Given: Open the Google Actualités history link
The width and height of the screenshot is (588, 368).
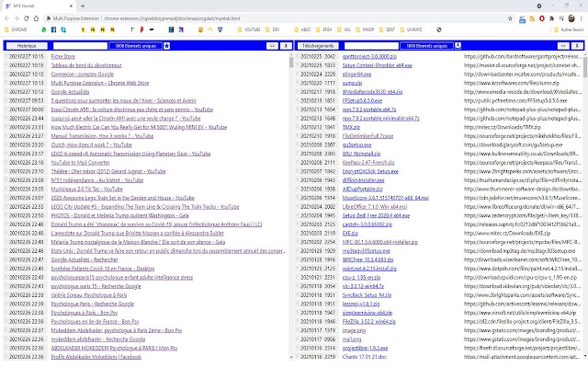Looking at the screenshot, I should click(x=70, y=92).
